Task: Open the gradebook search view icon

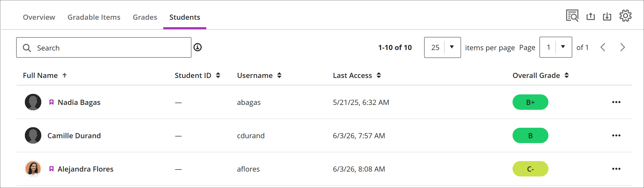Action: (x=572, y=16)
